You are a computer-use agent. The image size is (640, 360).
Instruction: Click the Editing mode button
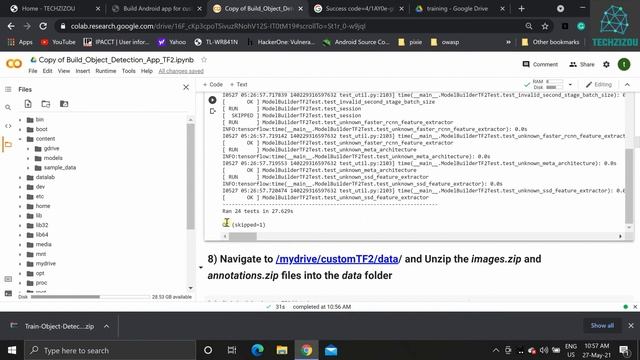pyautogui.click(x=599, y=84)
